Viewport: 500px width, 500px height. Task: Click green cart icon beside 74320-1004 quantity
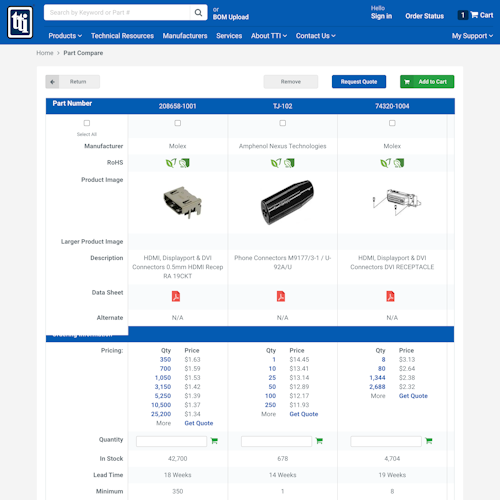click(429, 441)
